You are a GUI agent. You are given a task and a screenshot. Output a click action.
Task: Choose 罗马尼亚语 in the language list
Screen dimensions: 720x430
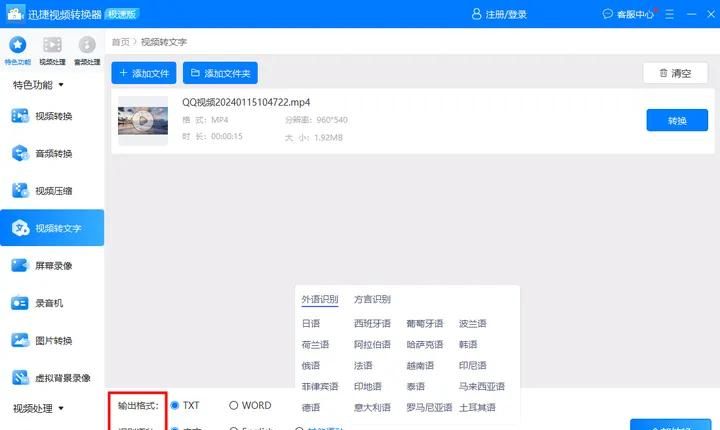(x=429, y=407)
